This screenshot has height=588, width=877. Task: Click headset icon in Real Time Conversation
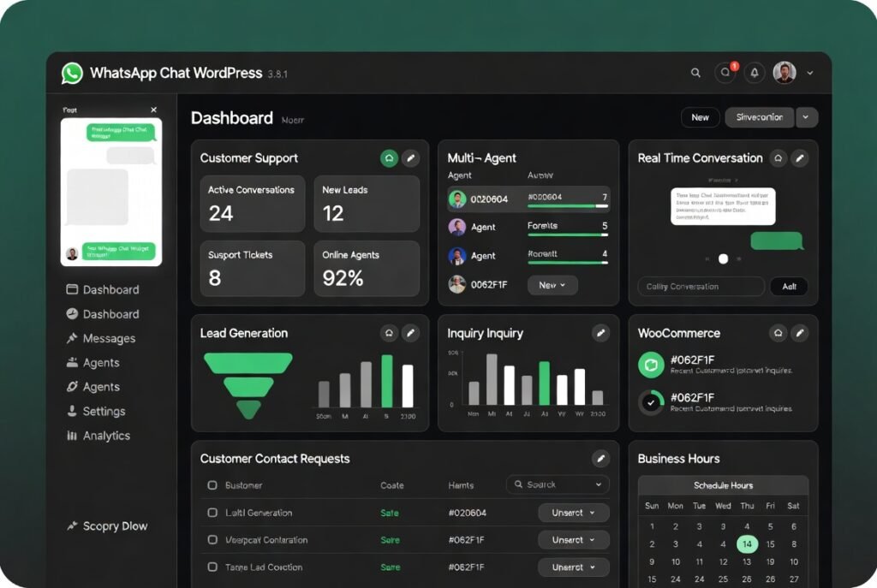click(778, 158)
